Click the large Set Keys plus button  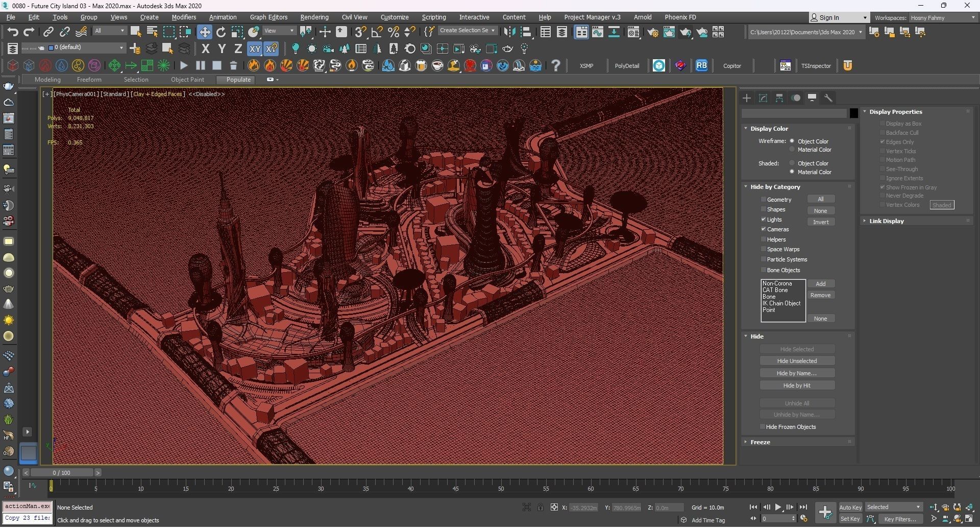pyautogui.click(x=825, y=512)
